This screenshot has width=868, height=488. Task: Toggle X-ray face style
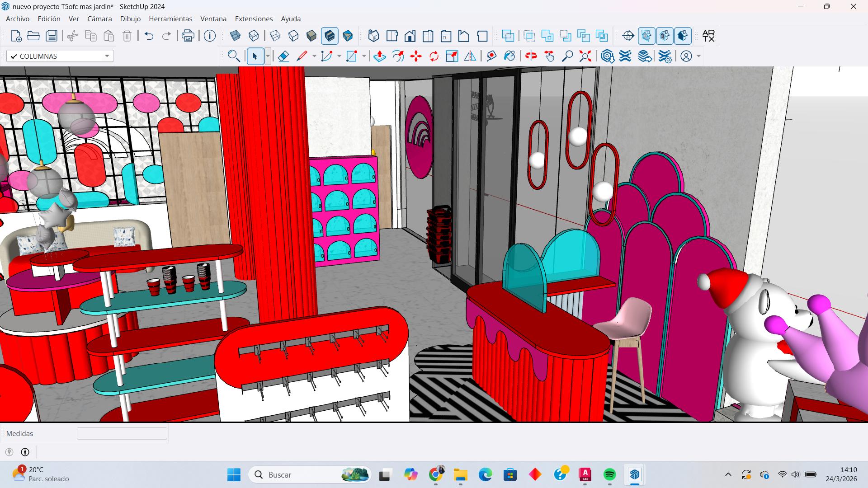[x=236, y=36]
